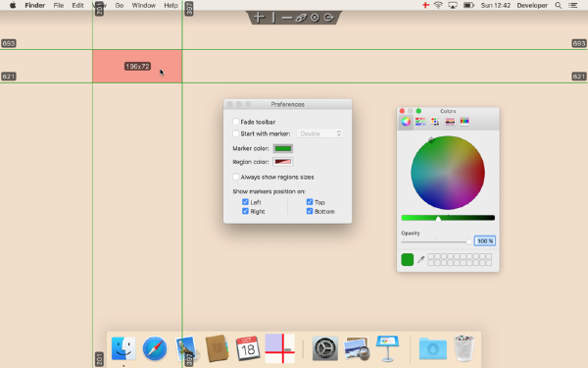588x368 pixels.
Task: Switch to the color sliders picker tab
Action: coord(420,122)
